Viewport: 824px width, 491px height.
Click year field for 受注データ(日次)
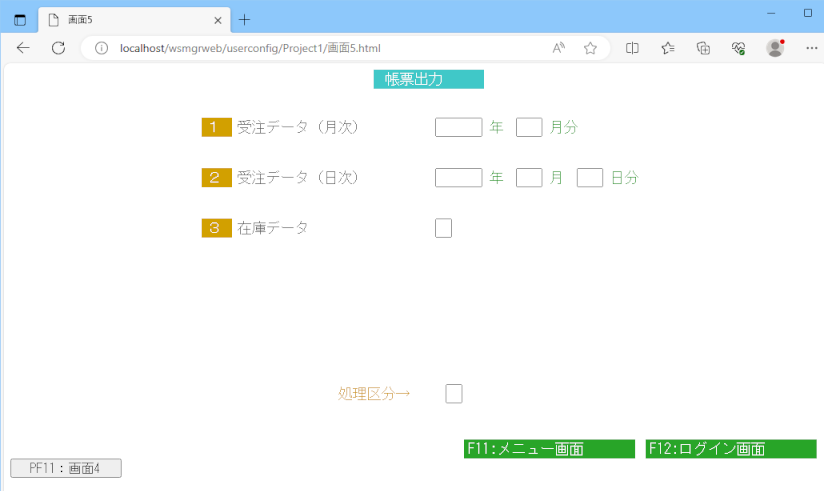pyautogui.click(x=459, y=178)
